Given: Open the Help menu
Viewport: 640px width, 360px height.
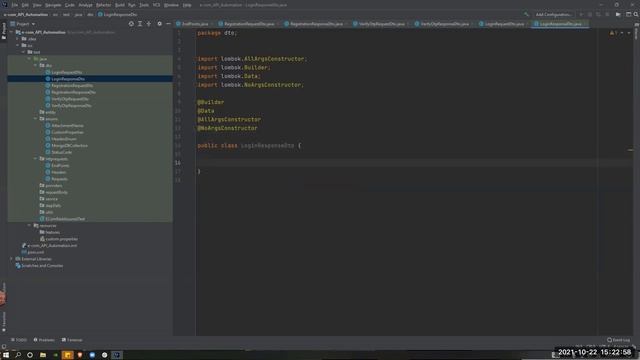Looking at the screenshot, I should [187, 5].
